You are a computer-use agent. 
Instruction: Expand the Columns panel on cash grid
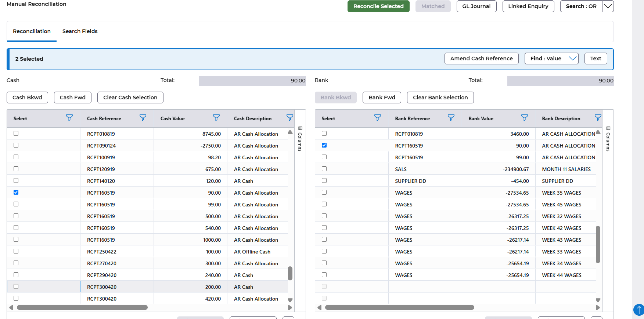(x=300, y=139)
